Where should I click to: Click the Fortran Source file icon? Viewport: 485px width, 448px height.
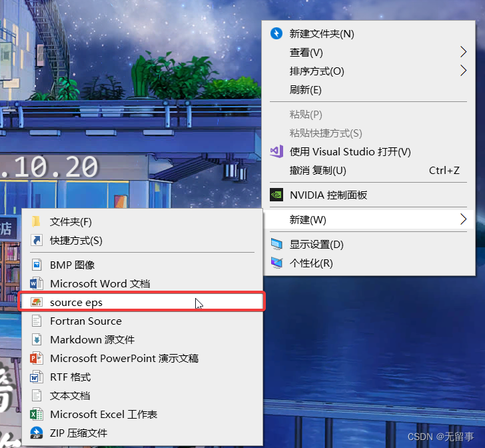37,321
